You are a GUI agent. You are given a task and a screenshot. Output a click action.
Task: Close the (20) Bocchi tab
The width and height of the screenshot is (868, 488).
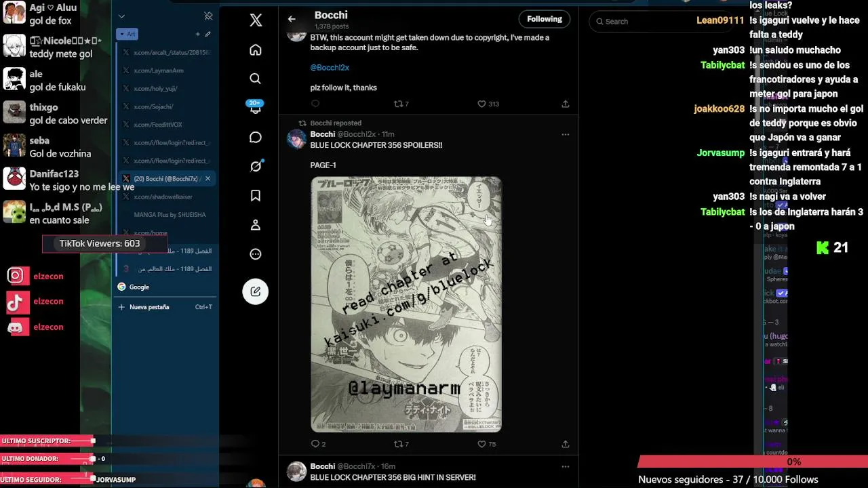tap(208, 179)
